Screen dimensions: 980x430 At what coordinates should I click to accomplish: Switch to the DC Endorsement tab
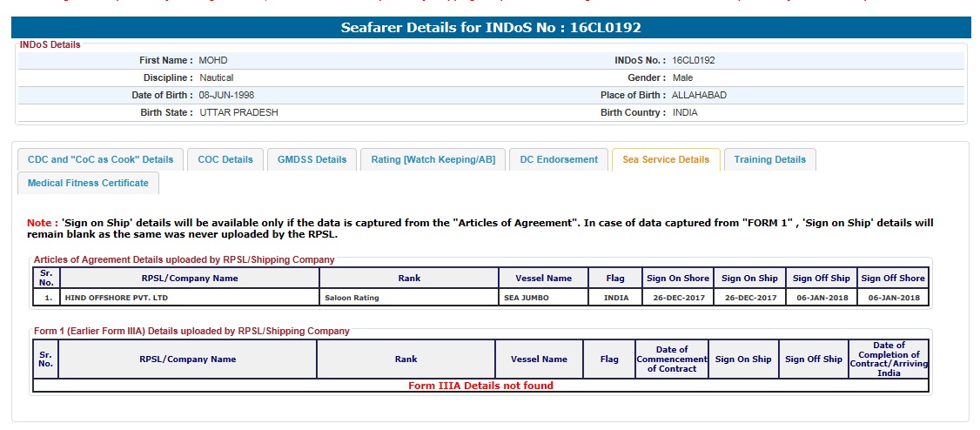click(559, 159)
